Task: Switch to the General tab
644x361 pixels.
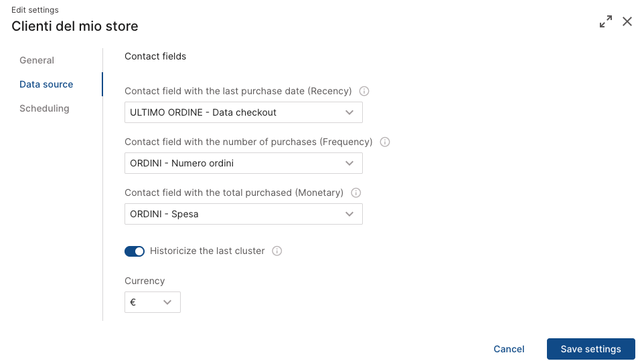Action: (37, 60)
